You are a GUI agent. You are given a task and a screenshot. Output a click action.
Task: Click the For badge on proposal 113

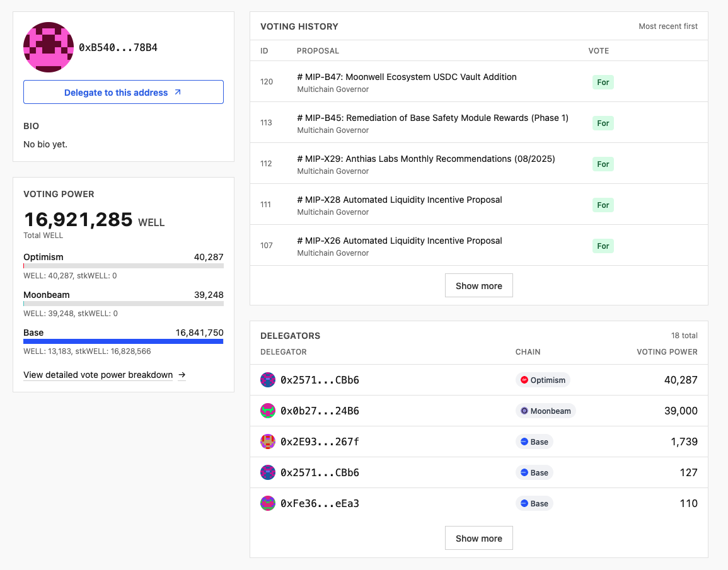[603, 123]
